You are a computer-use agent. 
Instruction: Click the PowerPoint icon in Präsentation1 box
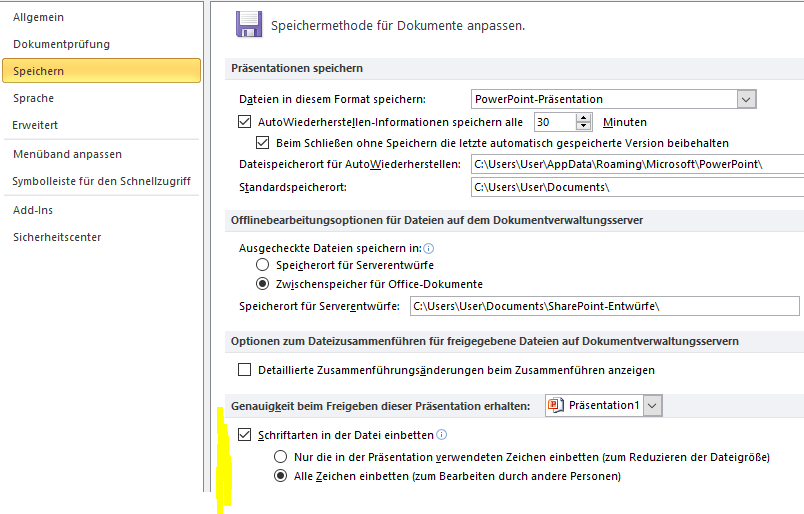pos(556,405)
